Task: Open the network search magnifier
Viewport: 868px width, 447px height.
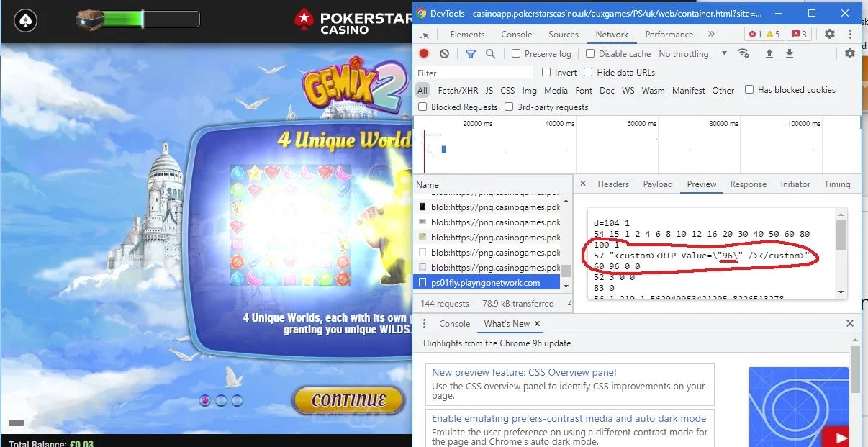Action: point(491,53)
